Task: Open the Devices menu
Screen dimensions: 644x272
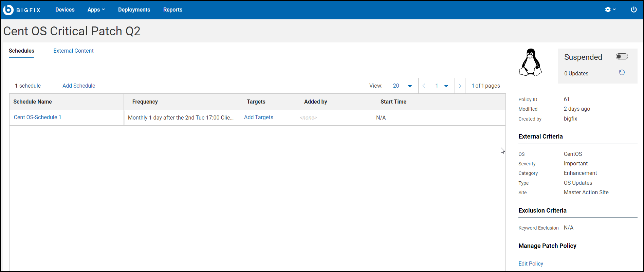Action: [x=65, y=10]
